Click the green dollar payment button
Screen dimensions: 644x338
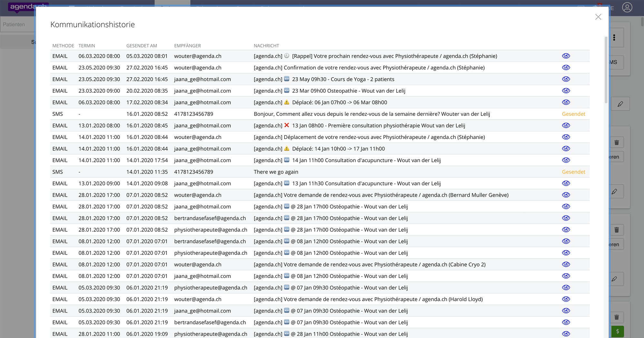pos(617,331)
